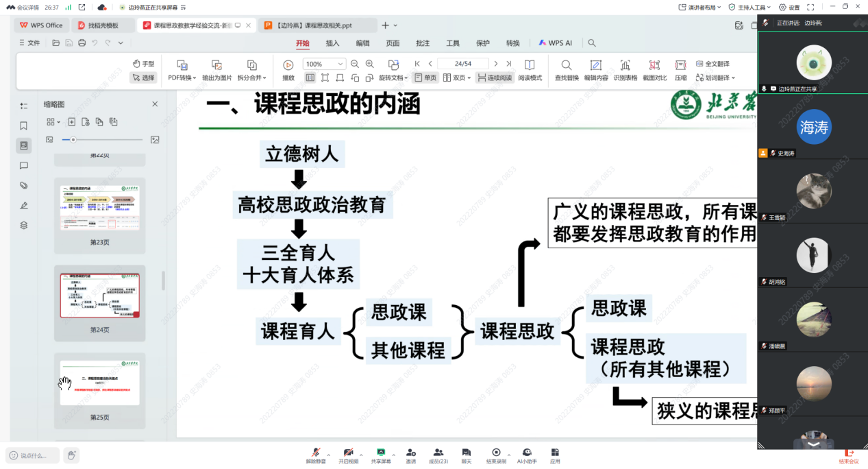The width and height of the screenshot is (868, 469).
Task: Toggle 连续阅读 continuous reading mode
Action: pos(494,77)
